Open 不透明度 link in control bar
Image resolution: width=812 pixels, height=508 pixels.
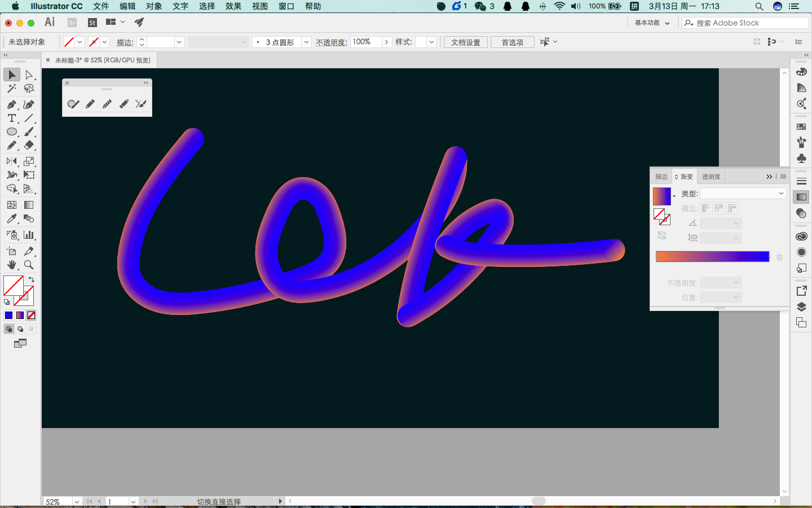pos(331,42)
